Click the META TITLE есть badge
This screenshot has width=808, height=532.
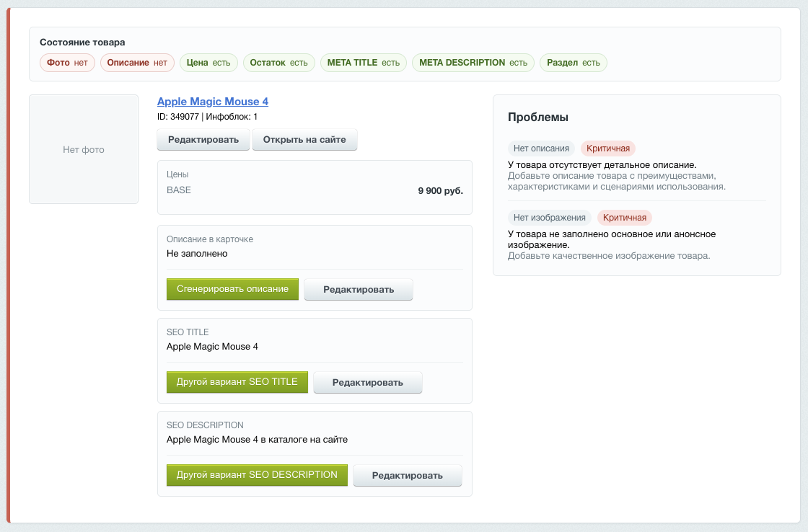(364, 63)
